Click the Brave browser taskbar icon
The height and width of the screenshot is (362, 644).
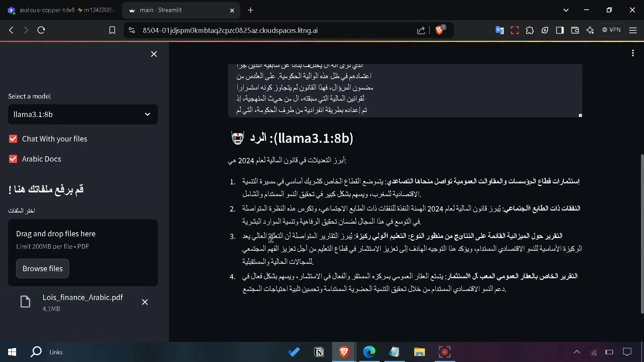pos(344,352)
